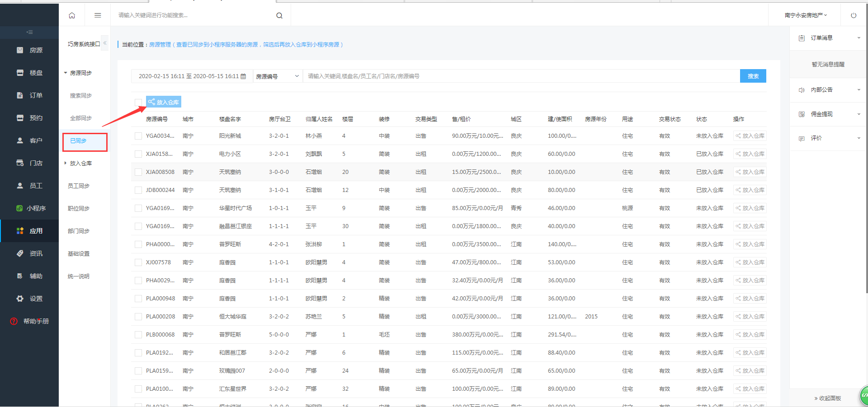
Task: Select the checkbox for row PLA000208
Action: point(138,317)
